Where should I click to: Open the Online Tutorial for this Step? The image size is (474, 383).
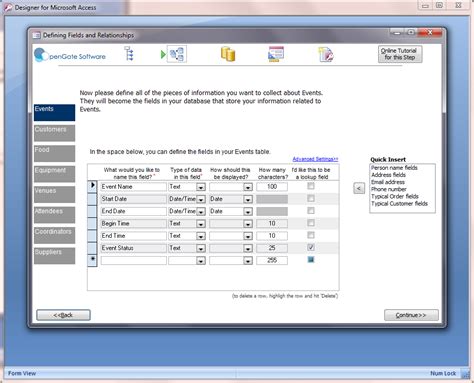(400, 54)
